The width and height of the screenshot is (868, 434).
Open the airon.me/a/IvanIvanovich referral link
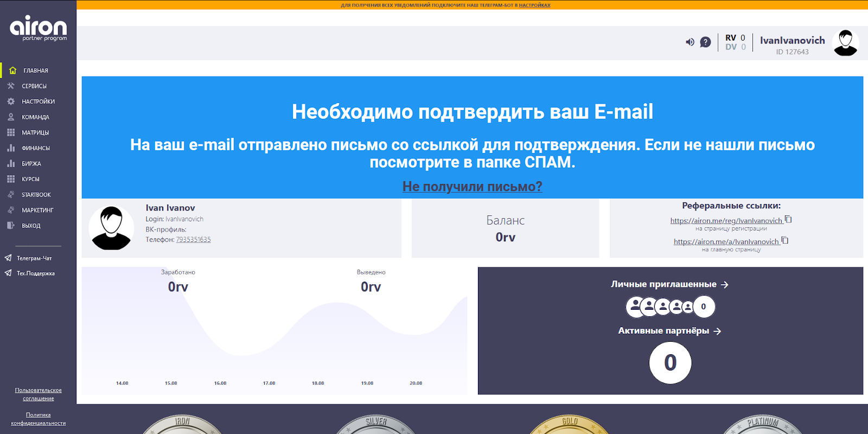point(726,242)
